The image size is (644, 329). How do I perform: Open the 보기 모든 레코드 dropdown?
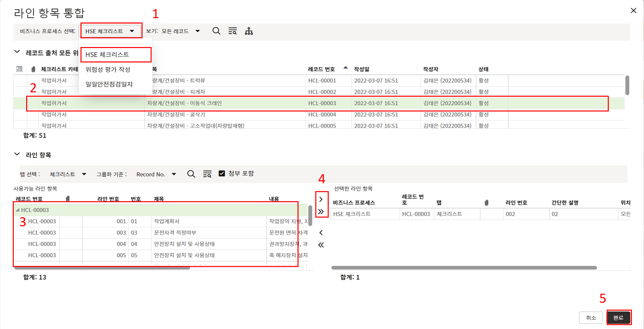click(181, 31)
